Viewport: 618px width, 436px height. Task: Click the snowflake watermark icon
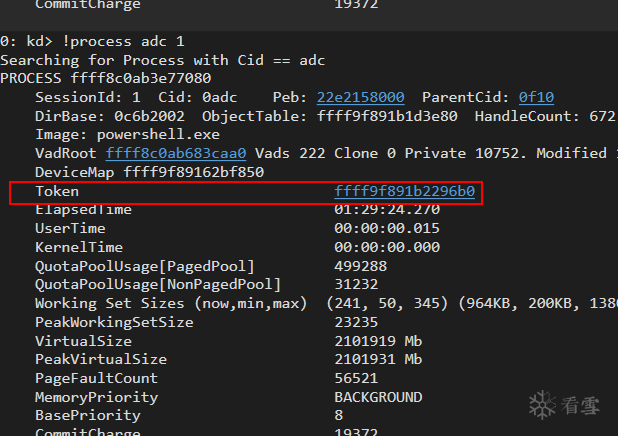pyautogui.click(x=540, y=403)
